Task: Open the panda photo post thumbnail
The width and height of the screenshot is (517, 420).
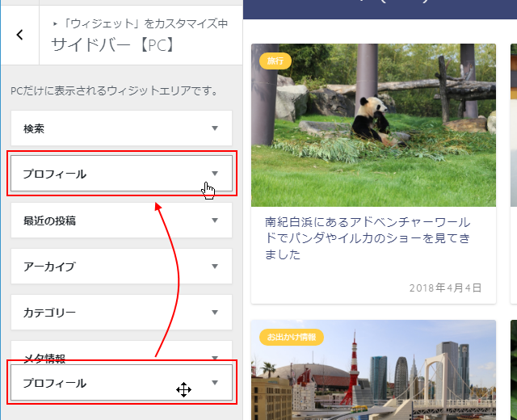Action: pyautogui.click(x=373, y=125)
